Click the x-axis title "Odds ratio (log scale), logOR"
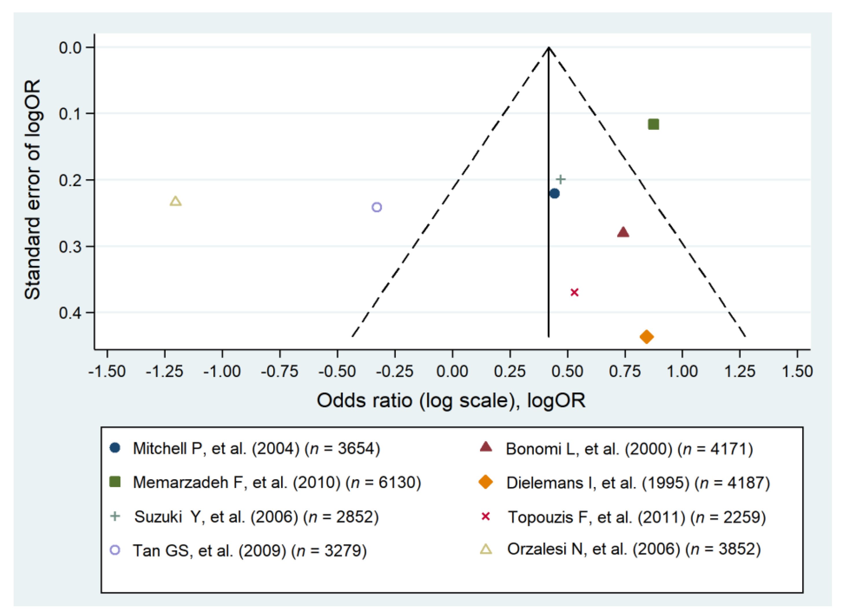The width and height of the screenshot is (843, 616). [x=451, y=401]
